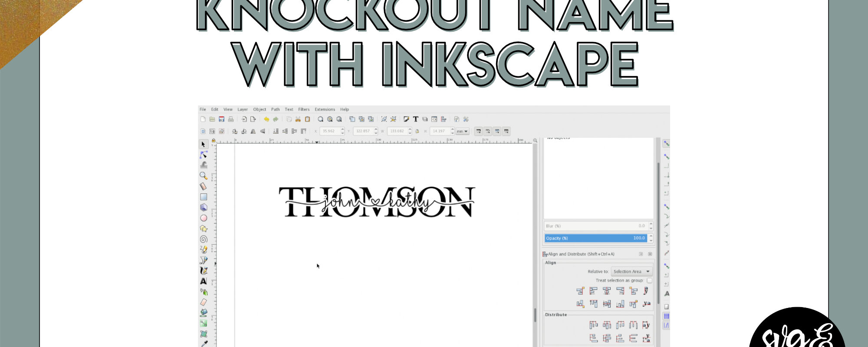
Task: Open Relative to Selection Area dropdown
Action: [631, 272]
